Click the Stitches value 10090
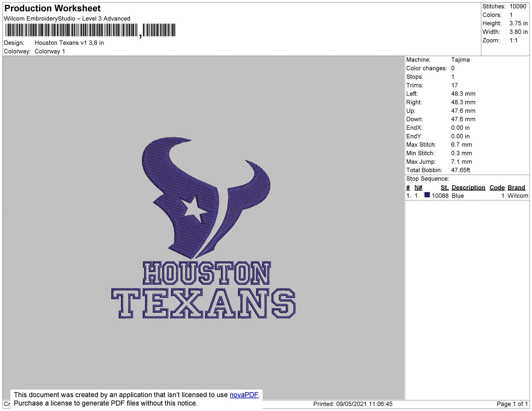The height and width of the screenshot is (411, 532). pos(518,7)
